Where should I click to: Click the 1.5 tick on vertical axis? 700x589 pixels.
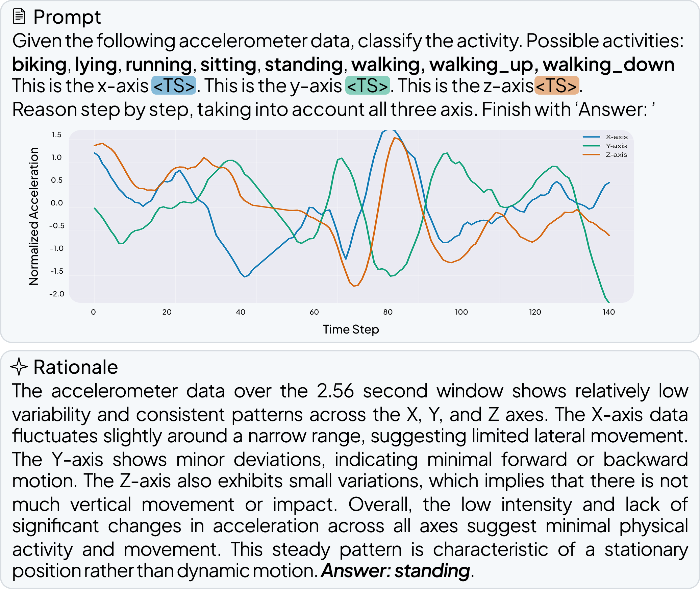56,135
